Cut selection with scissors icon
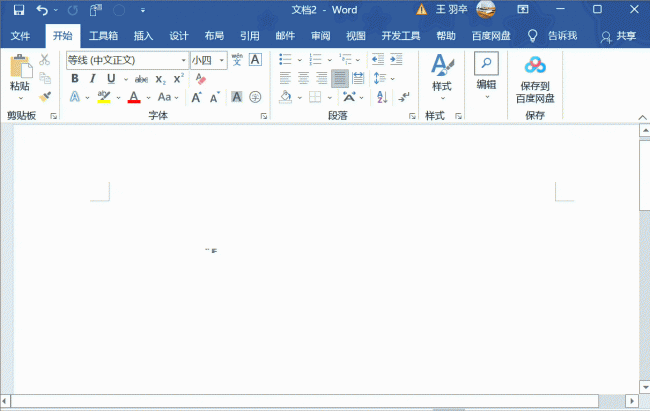650x411 pixels. (44, 60)
